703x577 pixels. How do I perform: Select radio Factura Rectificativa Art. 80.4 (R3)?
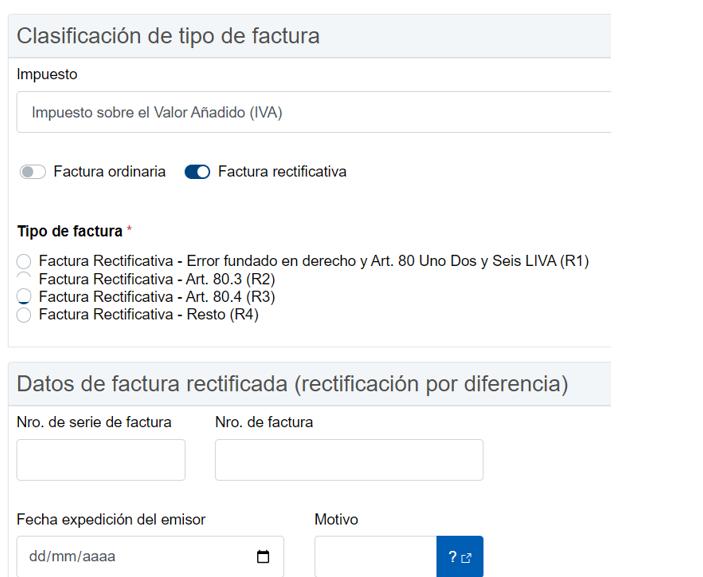(x=24, y=297)
